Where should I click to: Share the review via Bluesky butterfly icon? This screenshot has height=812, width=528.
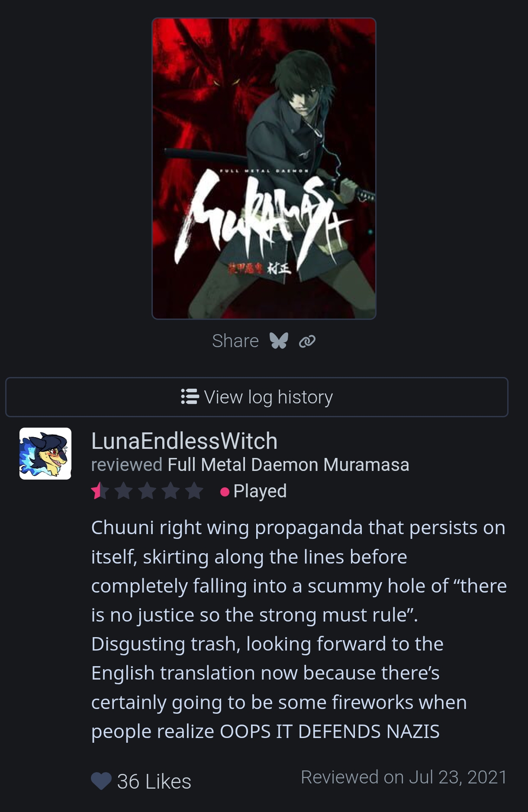[279, 341]
